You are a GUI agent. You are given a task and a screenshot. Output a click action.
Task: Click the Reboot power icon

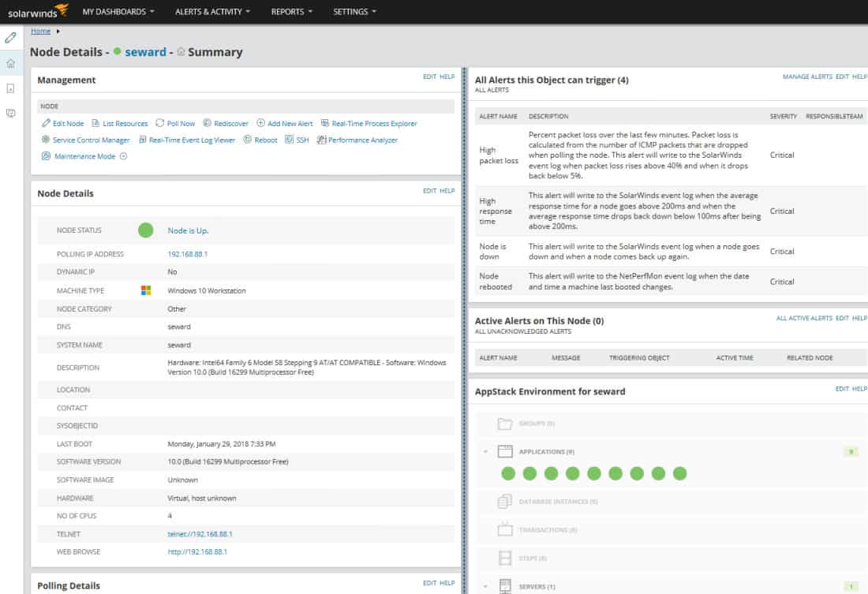(x=248, y=140)
